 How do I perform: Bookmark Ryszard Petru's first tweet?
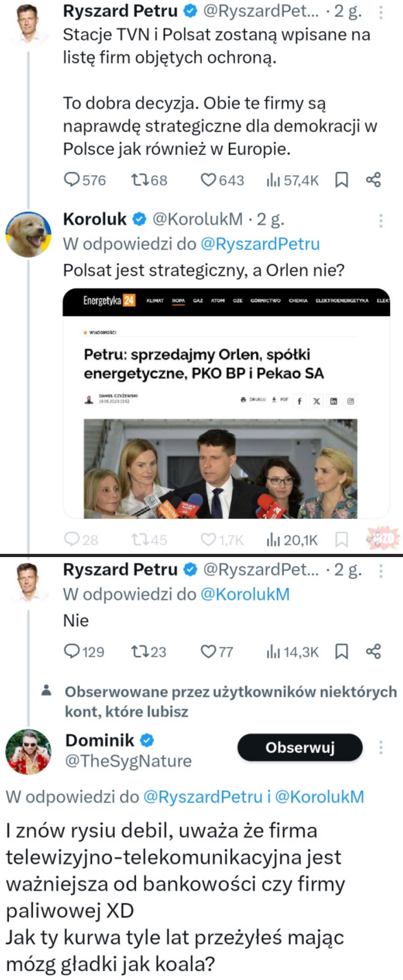point(342,180)
